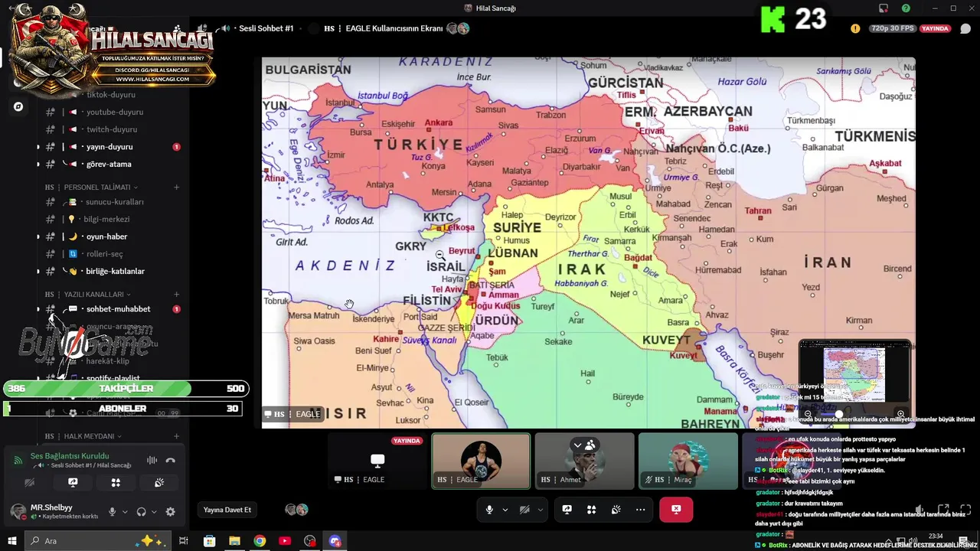Open the voice channel chat bubble icon
980x551 pixels.
click(x=966, y=28)
